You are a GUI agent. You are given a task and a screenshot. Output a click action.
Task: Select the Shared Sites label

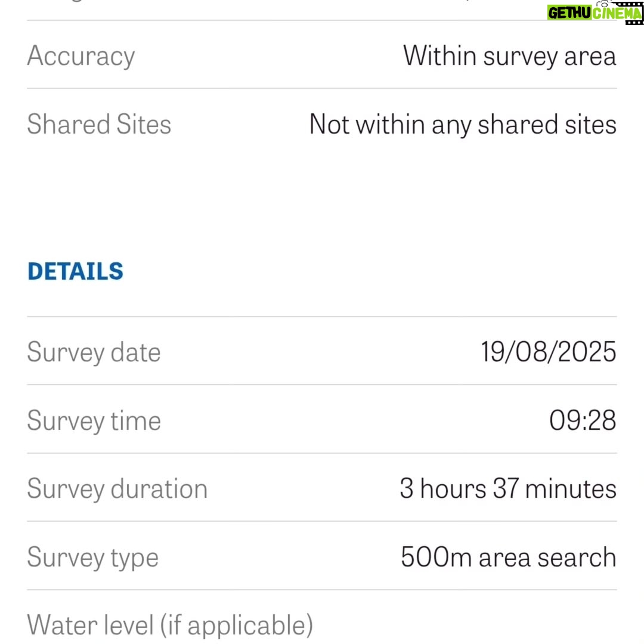99,124
